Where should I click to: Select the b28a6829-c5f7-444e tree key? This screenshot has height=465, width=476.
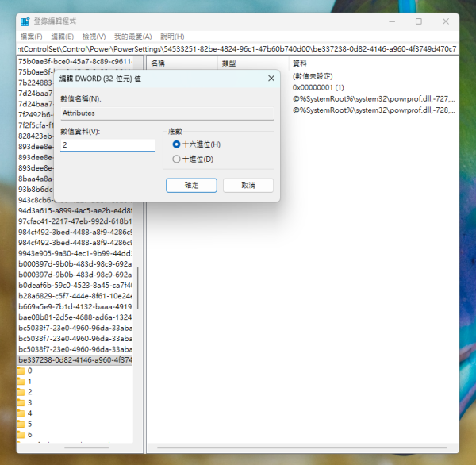click(75, 296)
